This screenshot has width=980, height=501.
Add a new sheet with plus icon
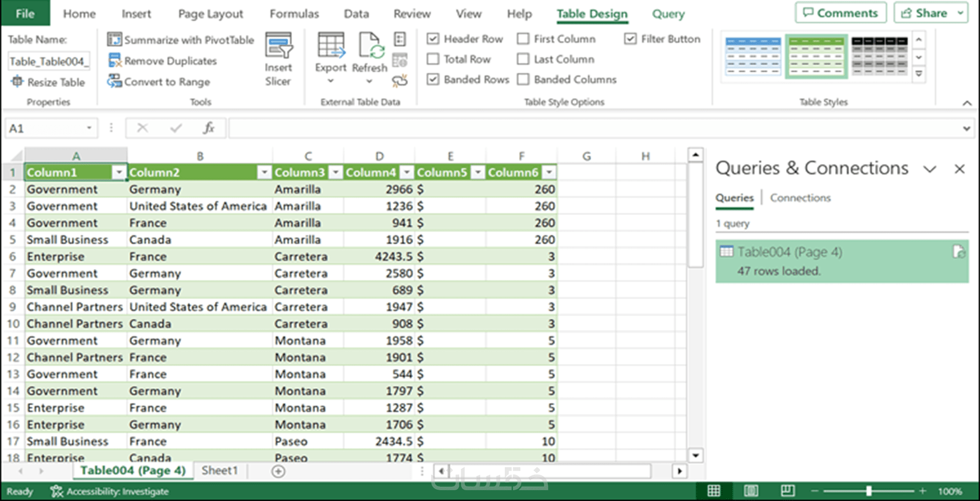278,471
